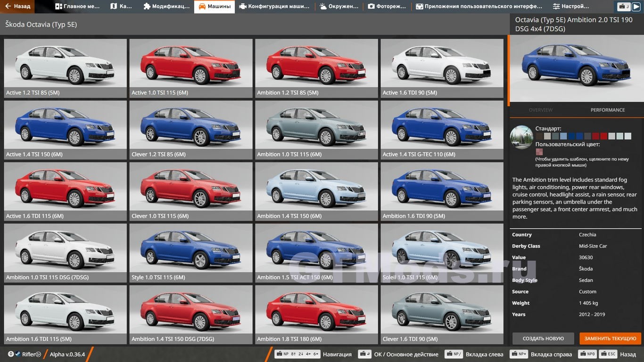Select the Style 1.0 TSI 115 (6M) thumbnail

pyautogui.click(x=191, y=253)
